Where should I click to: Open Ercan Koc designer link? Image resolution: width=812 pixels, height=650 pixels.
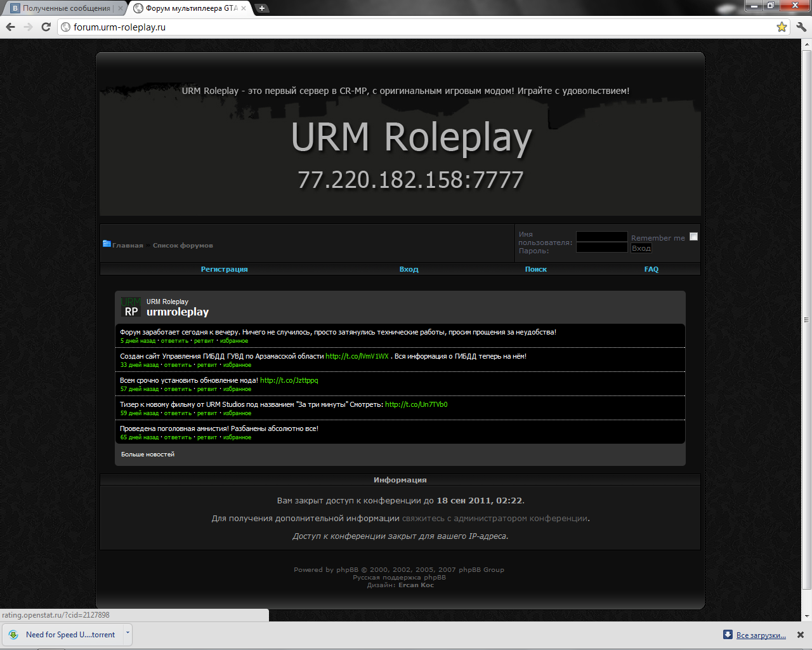416,585
